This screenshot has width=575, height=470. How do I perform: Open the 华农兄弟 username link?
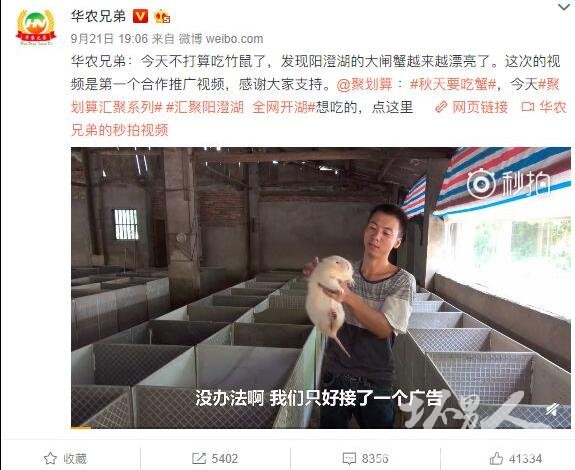[98, 16]
